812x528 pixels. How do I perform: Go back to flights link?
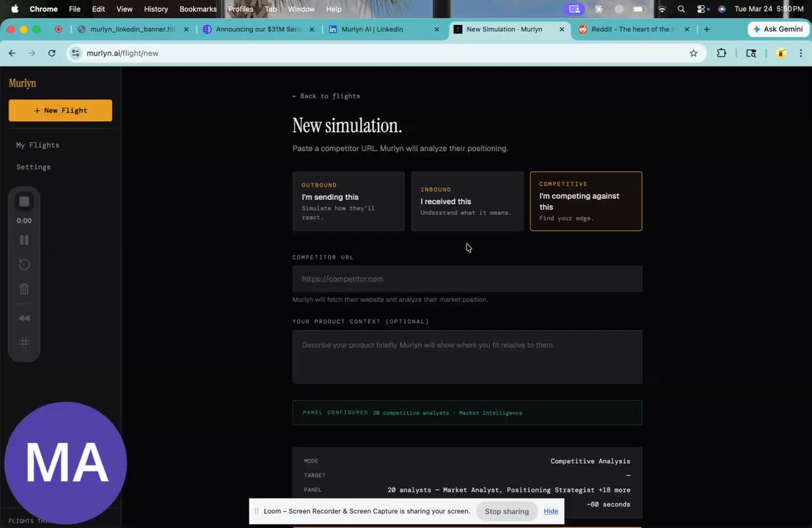coord(326,96)
